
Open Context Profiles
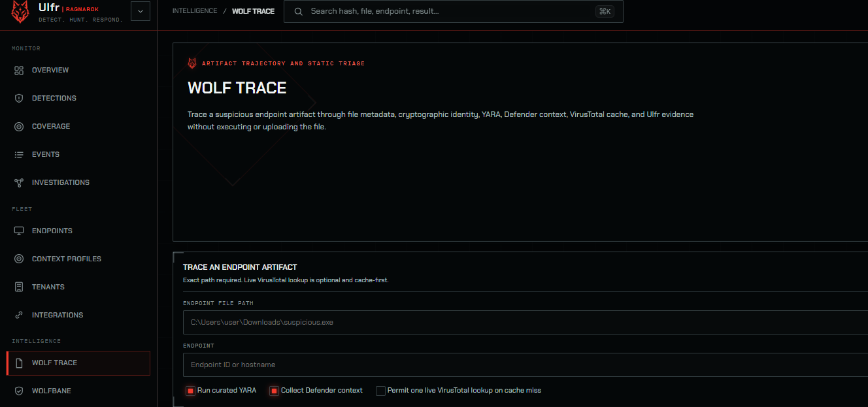click(78, 259)
